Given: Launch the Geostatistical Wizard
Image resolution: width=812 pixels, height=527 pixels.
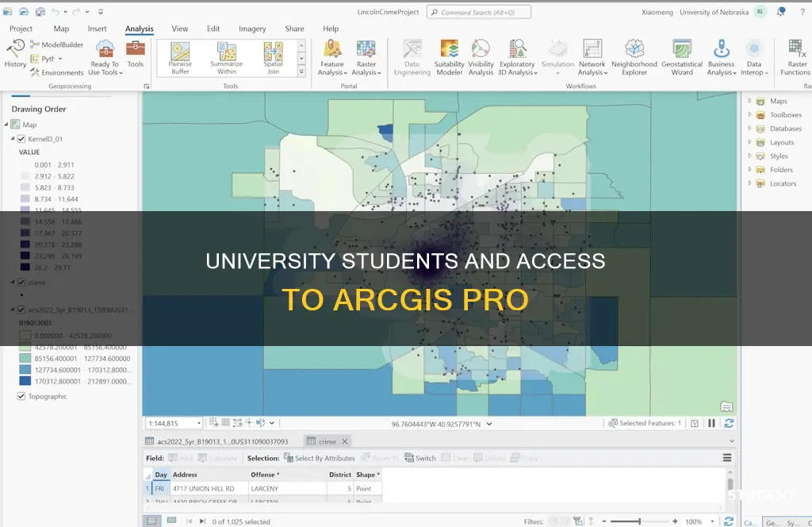Looking at the screenshot, I should (x=682, y=57).
